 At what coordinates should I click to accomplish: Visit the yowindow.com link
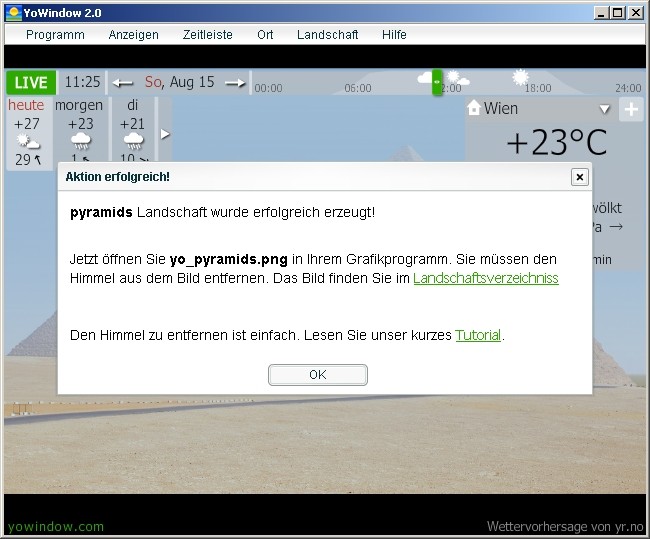[55, 526]
